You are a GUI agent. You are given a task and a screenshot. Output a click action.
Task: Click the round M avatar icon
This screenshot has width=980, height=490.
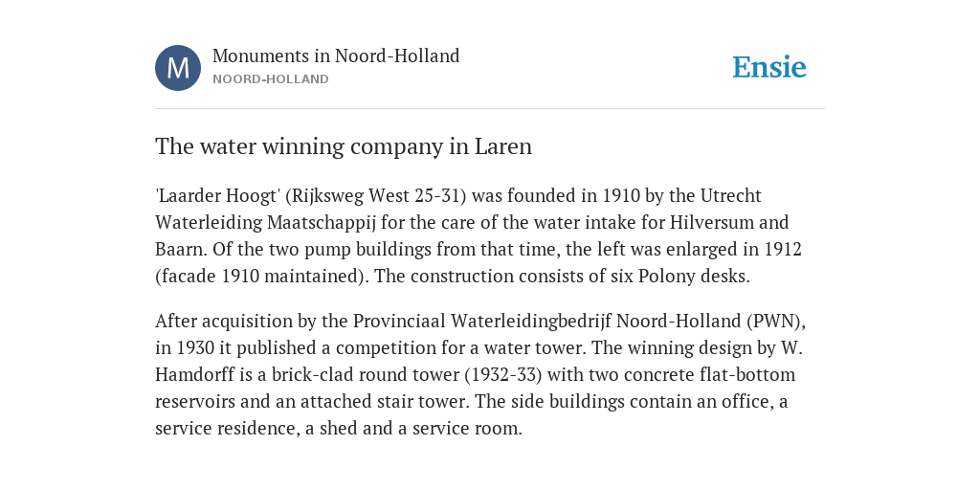point(178,68)
